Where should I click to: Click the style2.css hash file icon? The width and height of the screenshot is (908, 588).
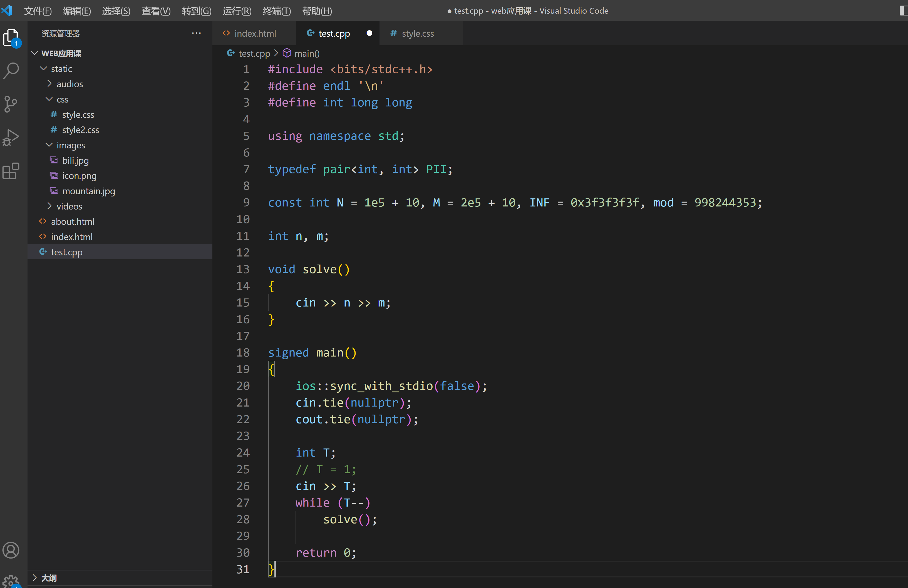(x=54, y=130)
